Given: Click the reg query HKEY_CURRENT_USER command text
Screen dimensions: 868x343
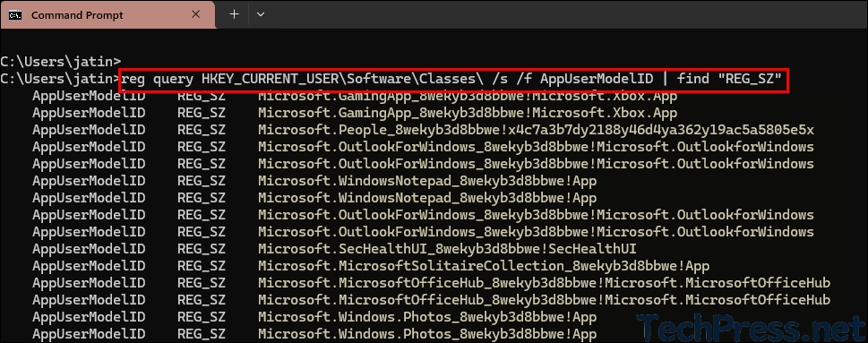Looking at the screenshot, I should point(452,79).
